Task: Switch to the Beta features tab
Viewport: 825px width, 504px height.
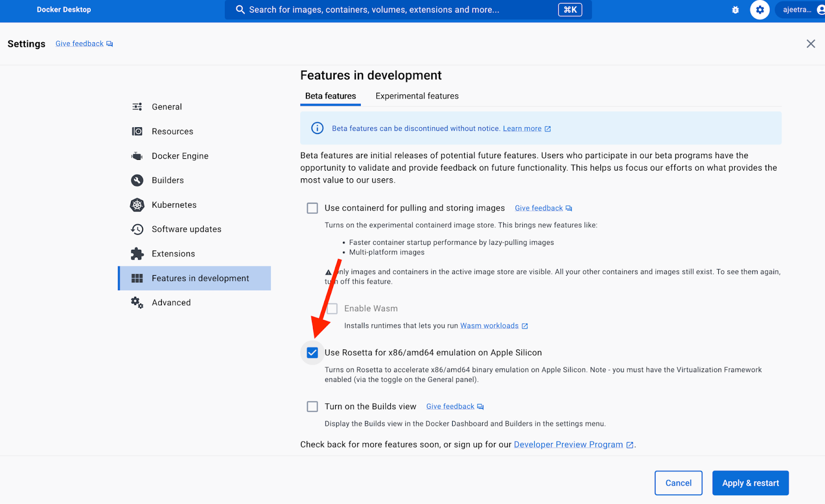Action: [331, 96]
